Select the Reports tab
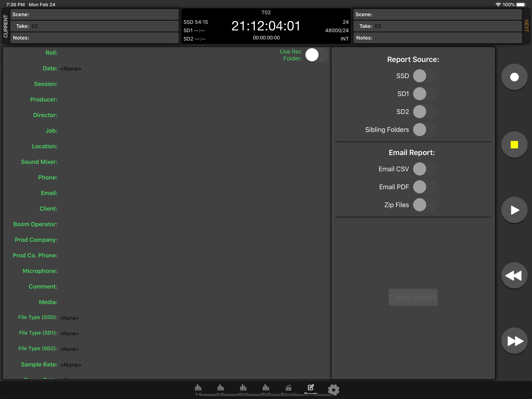The height and width of the screenshot is (399, 532). pos(311,389)
